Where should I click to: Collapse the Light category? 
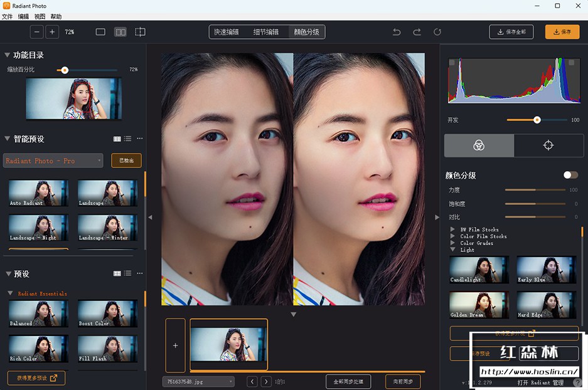452,250
